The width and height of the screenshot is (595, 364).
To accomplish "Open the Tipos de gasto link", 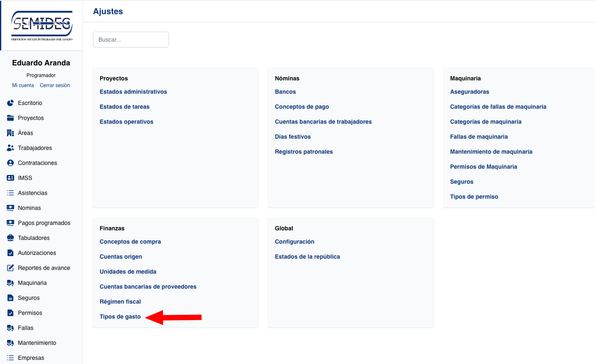I will (120, 317).
